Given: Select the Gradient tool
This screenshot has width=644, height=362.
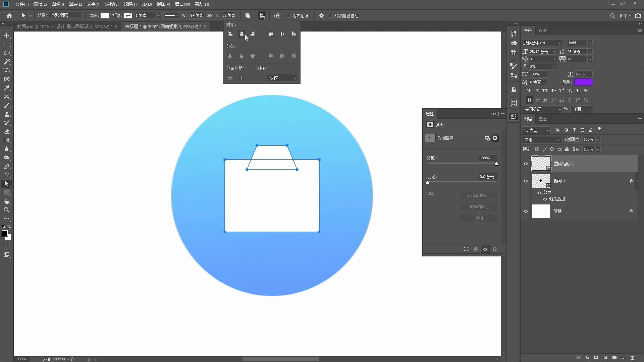Looking at the screenshot, I should coord(7,140).
